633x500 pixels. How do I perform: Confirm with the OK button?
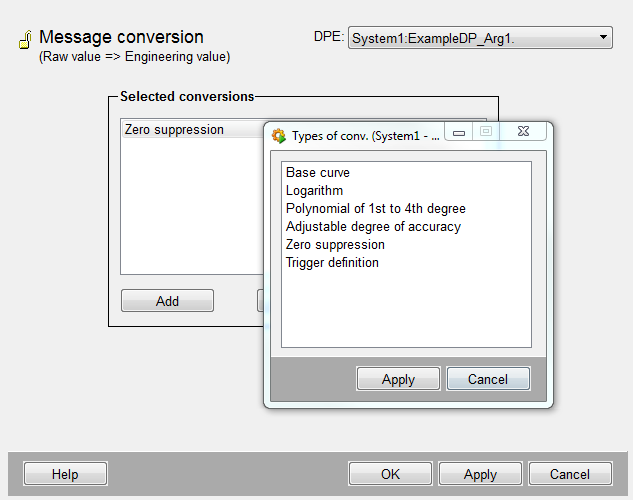tap(391, 474)
